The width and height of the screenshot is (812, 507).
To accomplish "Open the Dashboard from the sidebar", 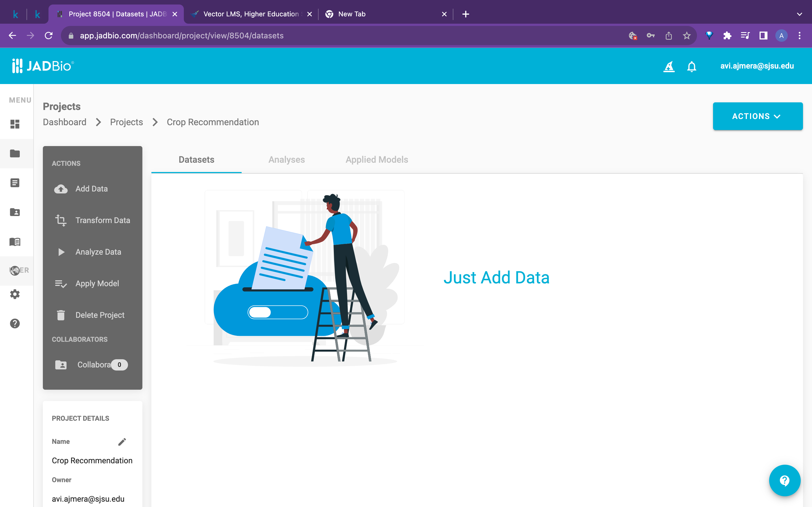I will click(15, 124).
